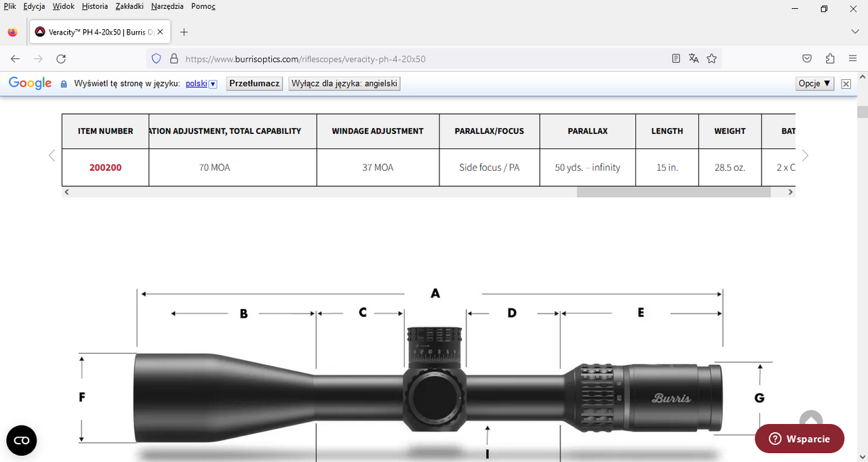Screen dimensions: 868x462
Task: Open the list all tabs chevron
Action: coord(855,32)
